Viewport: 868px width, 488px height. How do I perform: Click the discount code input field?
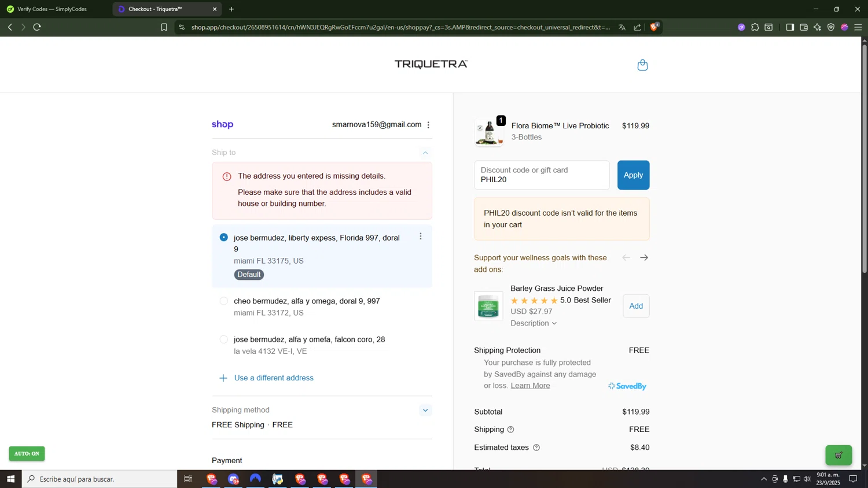(542, 175)
